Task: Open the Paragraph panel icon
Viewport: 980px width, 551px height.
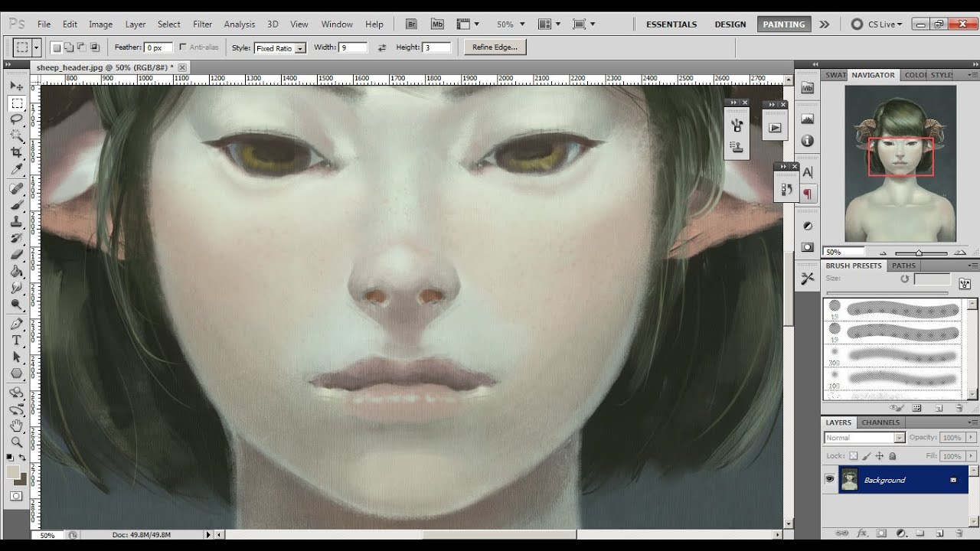Action: click(807, 194)
